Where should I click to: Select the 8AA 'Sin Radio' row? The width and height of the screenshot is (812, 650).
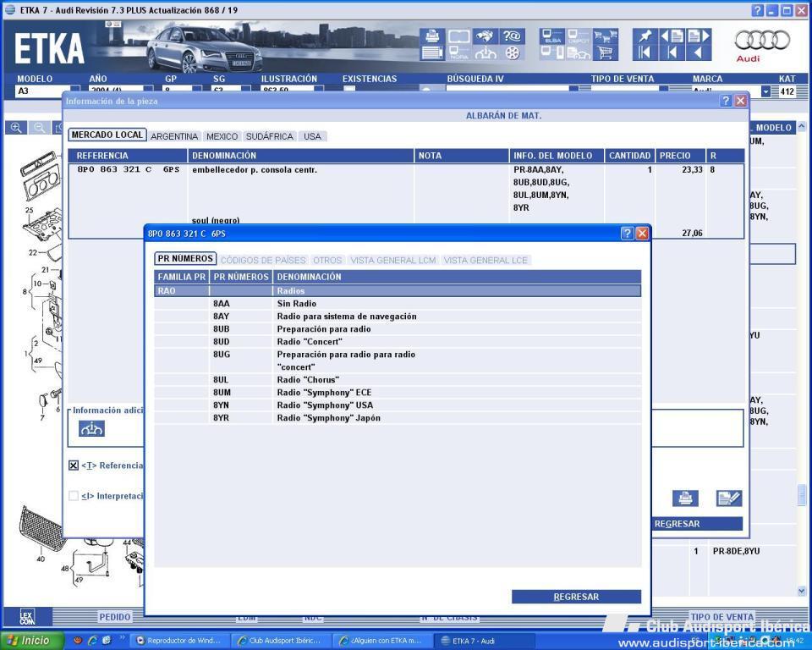coord(398,304)
